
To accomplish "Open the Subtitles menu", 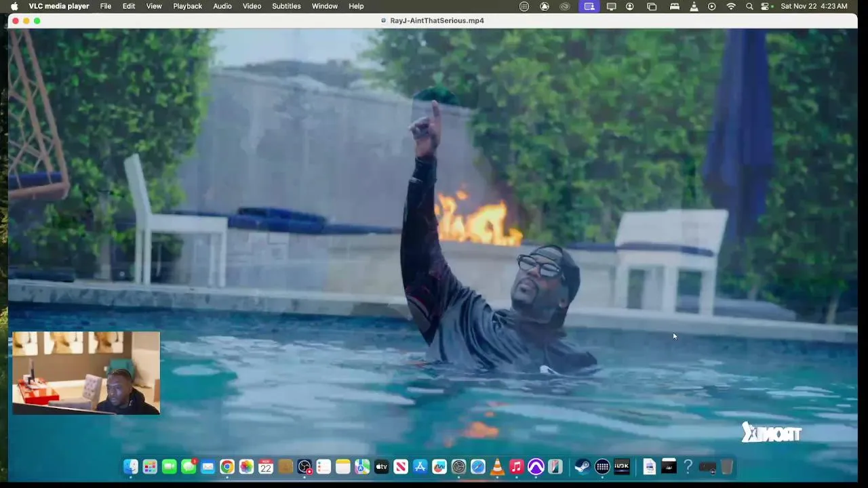I will pyautogui.click(x=286, y=6).
